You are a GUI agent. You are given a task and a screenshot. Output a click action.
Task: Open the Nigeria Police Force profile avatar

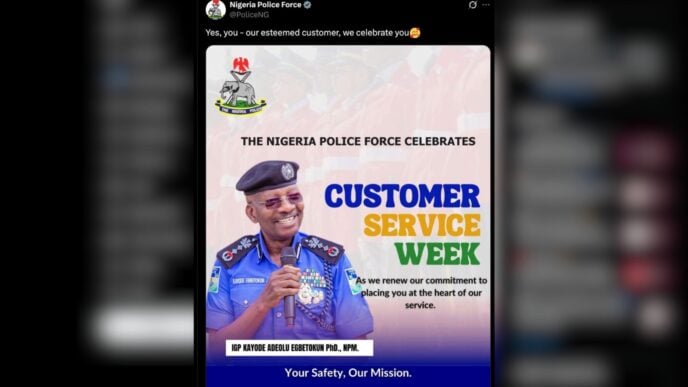tap(215, 10)
